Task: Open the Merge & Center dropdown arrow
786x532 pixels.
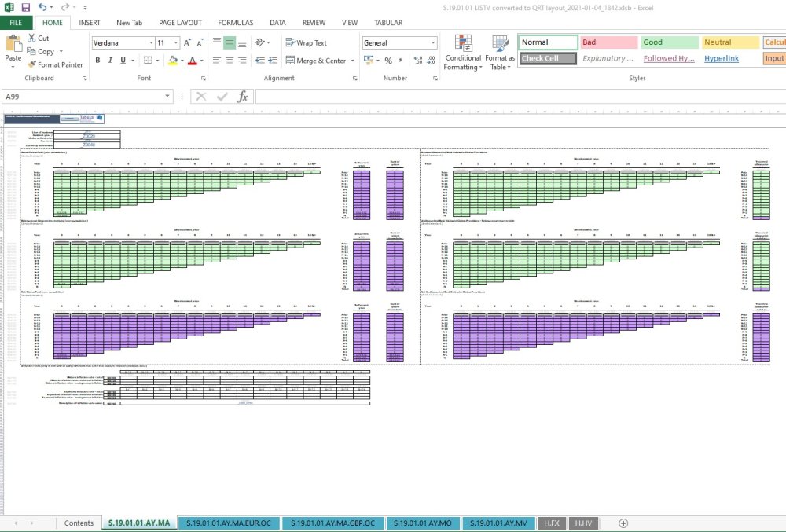Action: click(353, 60)
